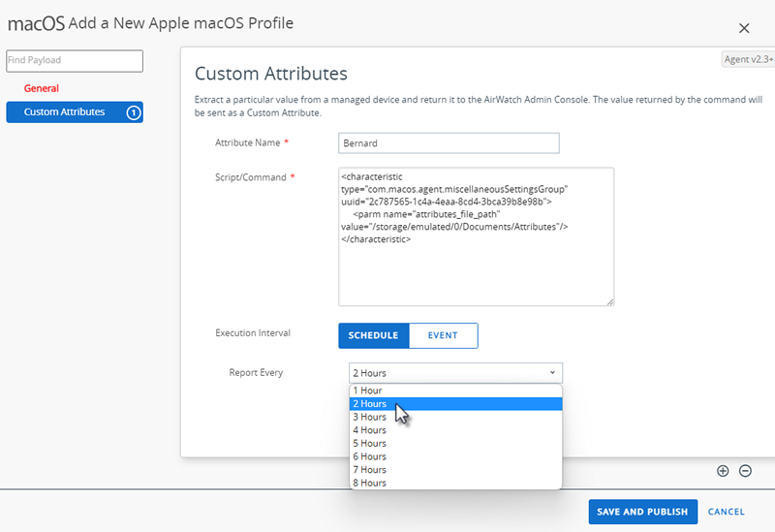This screenshot has width=775, height=532.
Task: Click the Script/Command textarea resize handle
Action: click(x=610, y=302)
